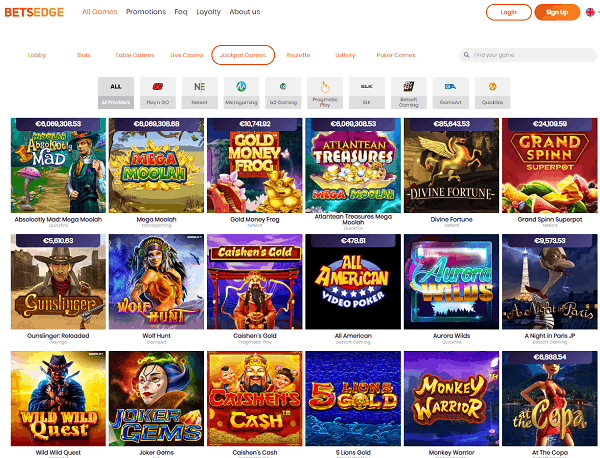The height and width of the screenshot is (458, 600).
Task: Click the €85,843.53 jackpot amount
Action: [452, 124]
